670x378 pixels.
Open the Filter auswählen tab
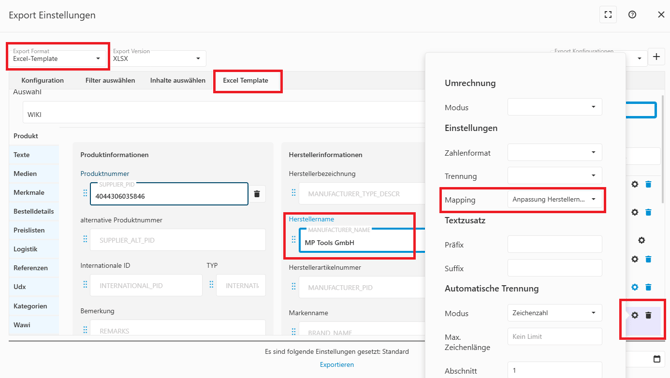coord(110,80)
